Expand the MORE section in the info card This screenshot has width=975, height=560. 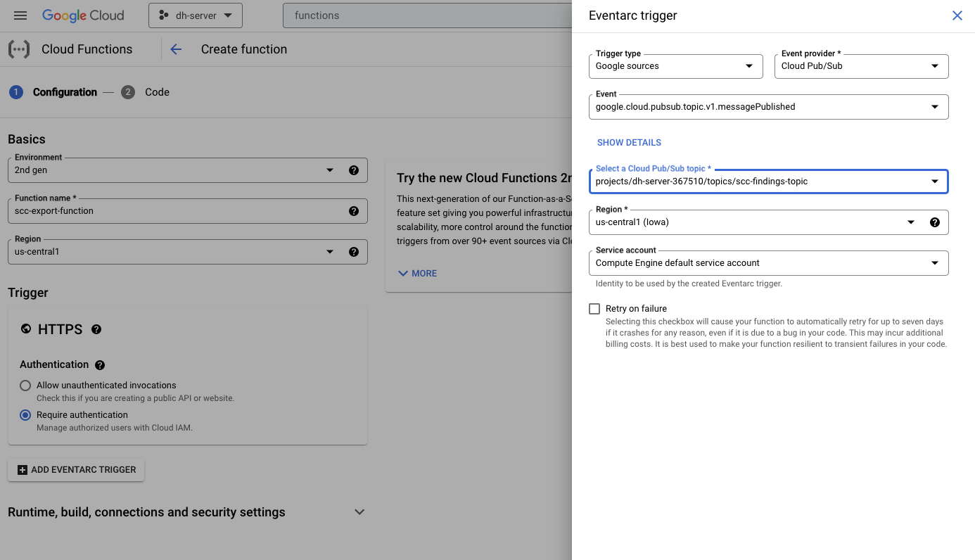point(417,273)
